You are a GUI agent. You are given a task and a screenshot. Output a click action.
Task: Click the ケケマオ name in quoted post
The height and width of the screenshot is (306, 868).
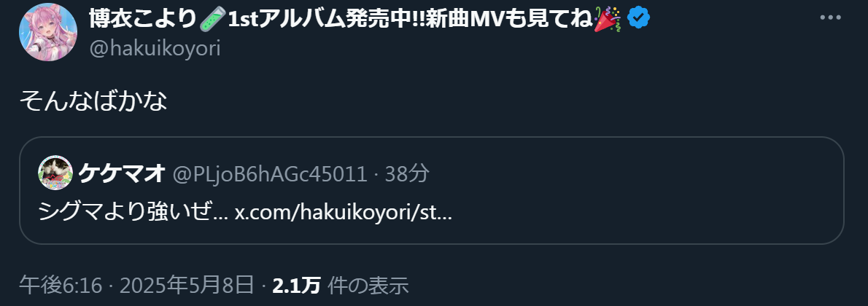pos(122,173)
